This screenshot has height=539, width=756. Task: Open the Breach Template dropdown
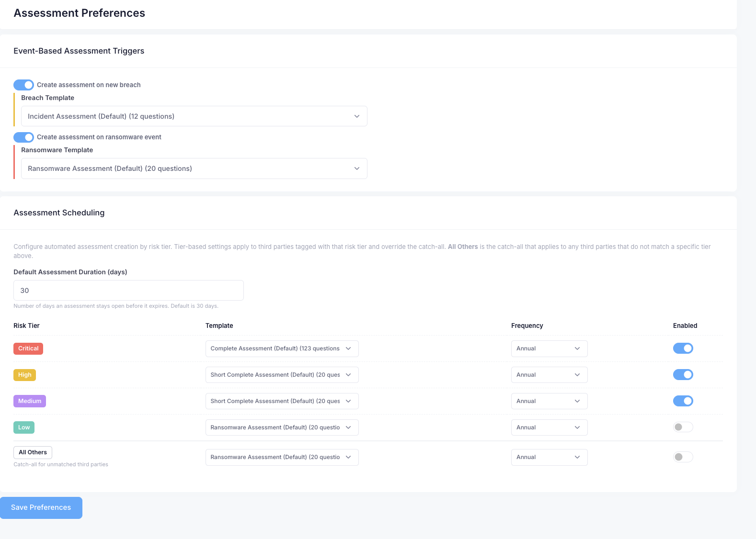[x=194, y=116]
